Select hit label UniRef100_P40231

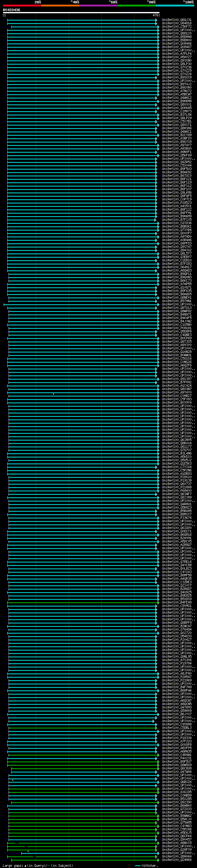177,758
